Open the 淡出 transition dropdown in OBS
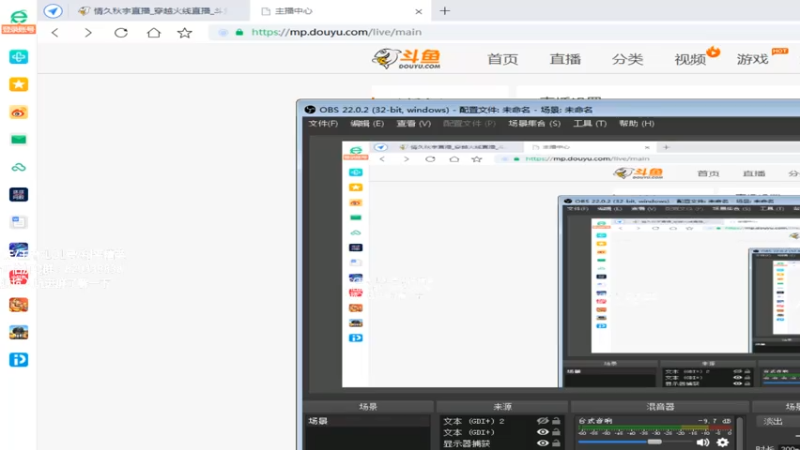 pos(779,421)
